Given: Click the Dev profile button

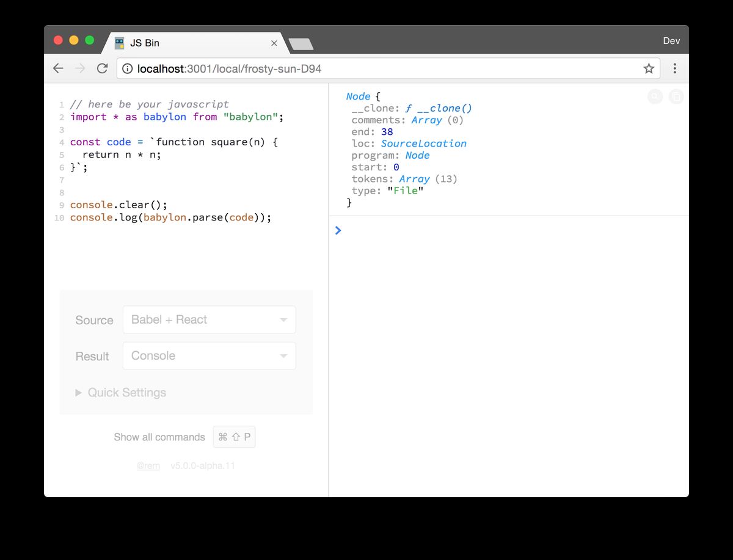Looking at the screenshot, I should (671, 41).
